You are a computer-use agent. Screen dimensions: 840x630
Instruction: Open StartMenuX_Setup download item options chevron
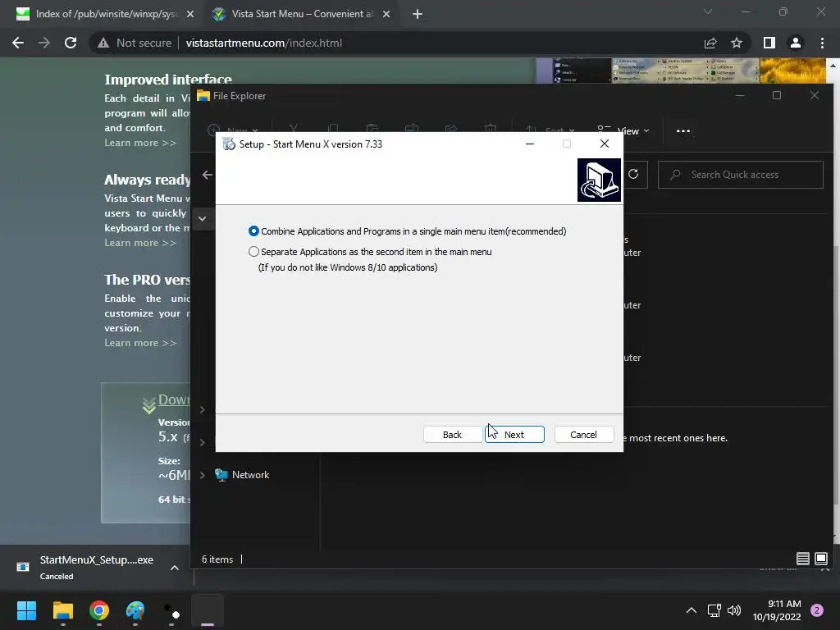(x=175, y=568)
